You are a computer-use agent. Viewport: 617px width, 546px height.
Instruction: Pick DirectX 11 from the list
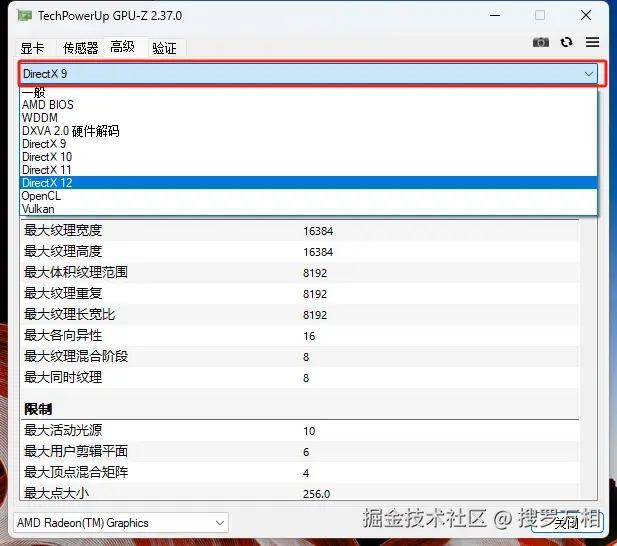click(x=308, y=170)
